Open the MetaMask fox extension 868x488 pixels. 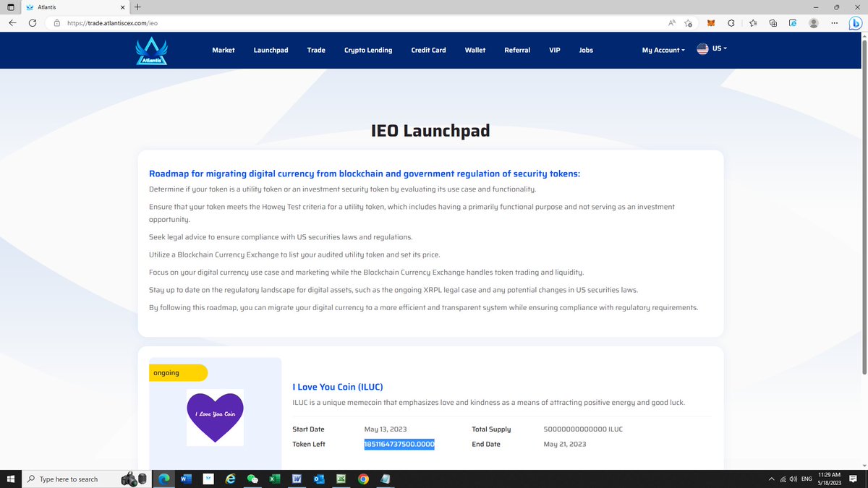711,23
